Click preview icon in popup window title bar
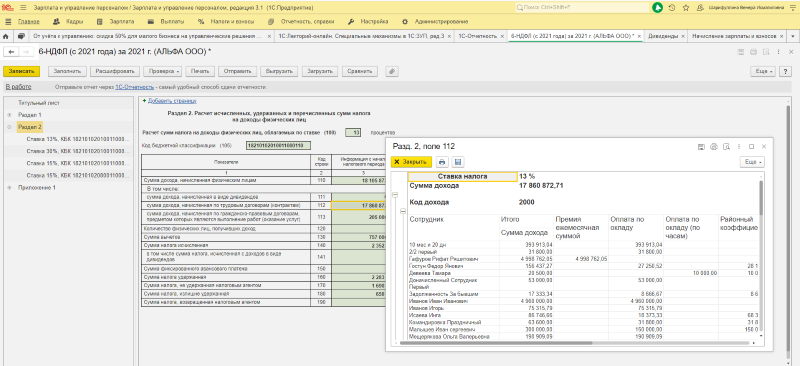 (726, 147)
